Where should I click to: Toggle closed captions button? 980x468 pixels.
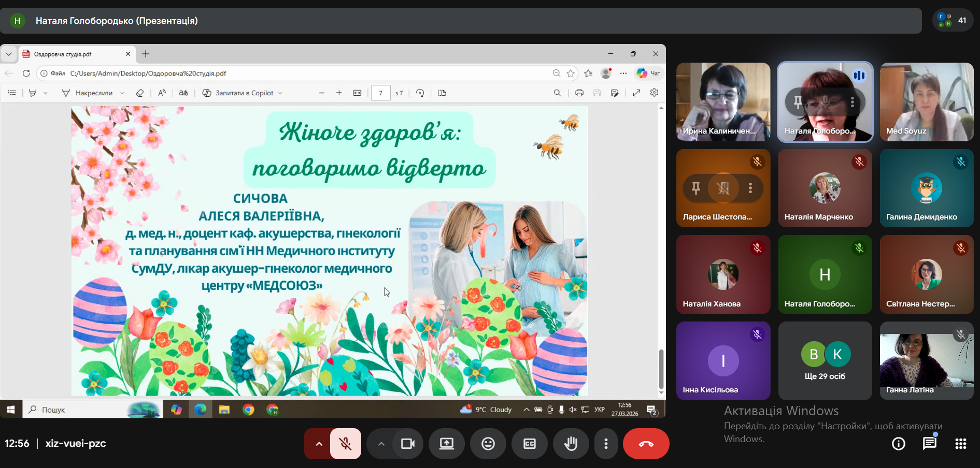coord(529,444)
